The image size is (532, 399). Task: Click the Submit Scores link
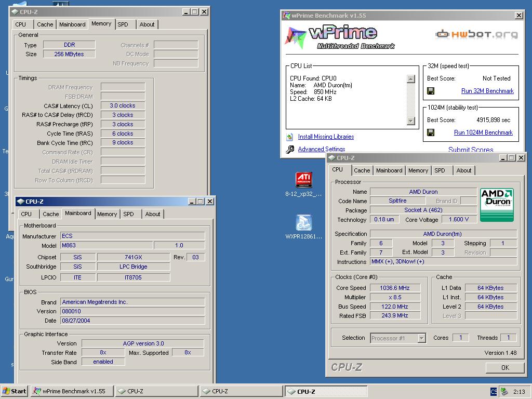pyautogui.click(x=471, y=149)
